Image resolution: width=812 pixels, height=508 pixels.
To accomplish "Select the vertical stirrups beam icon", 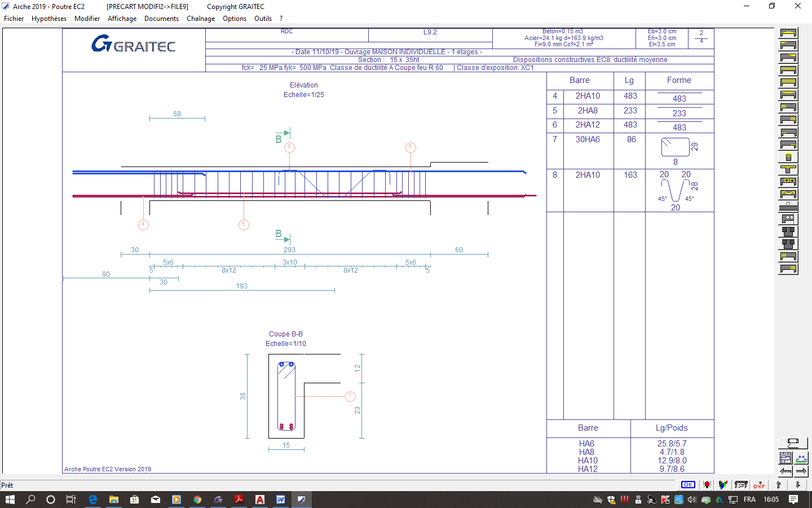I will [788, 82].
